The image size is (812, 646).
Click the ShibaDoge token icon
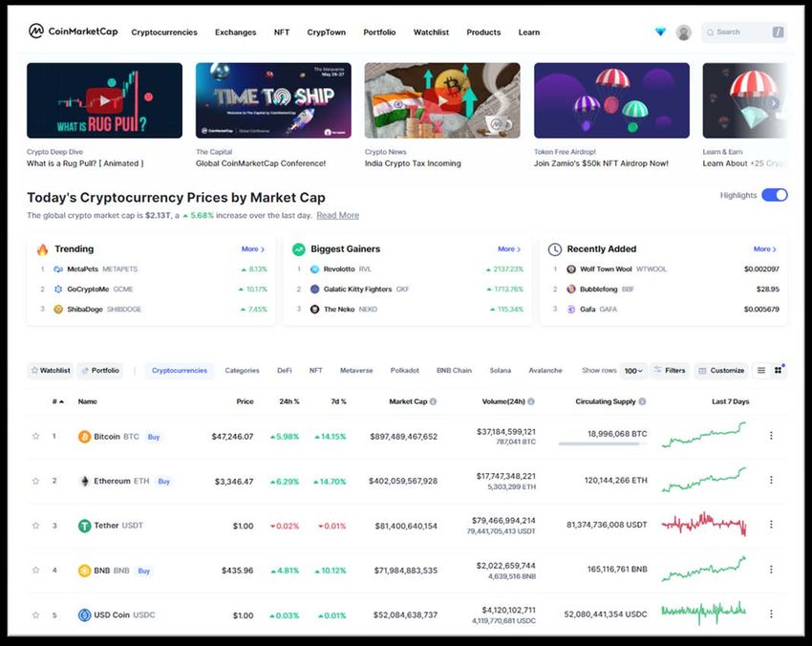coord(58,310)
